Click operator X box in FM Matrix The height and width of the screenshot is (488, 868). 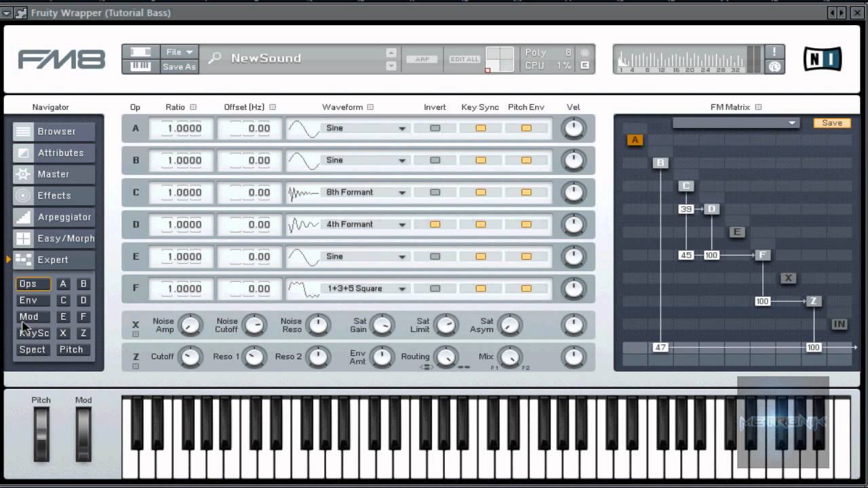click(x=788, y=278)
